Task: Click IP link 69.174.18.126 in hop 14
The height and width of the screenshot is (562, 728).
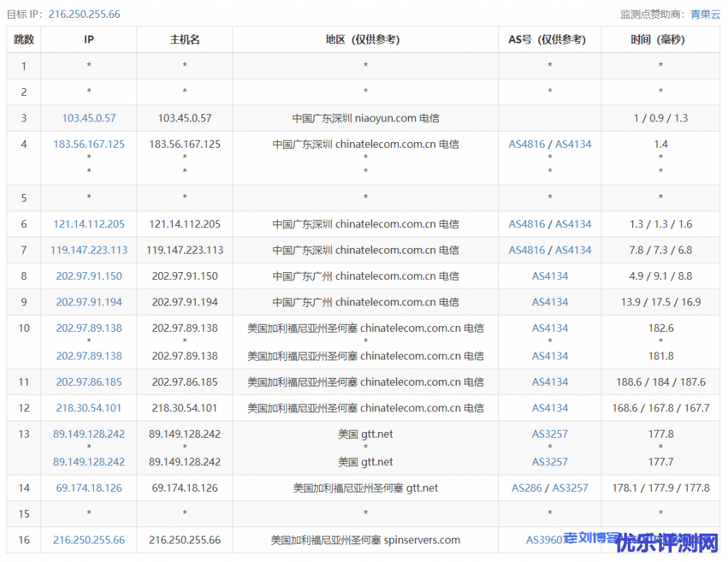Action: tap(89, 488)
